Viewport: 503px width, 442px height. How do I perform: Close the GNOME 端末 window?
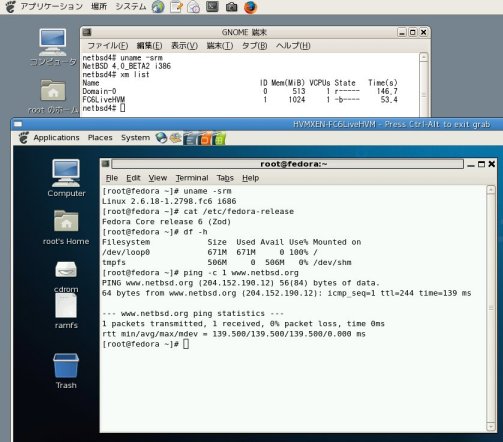pos(423,32)
